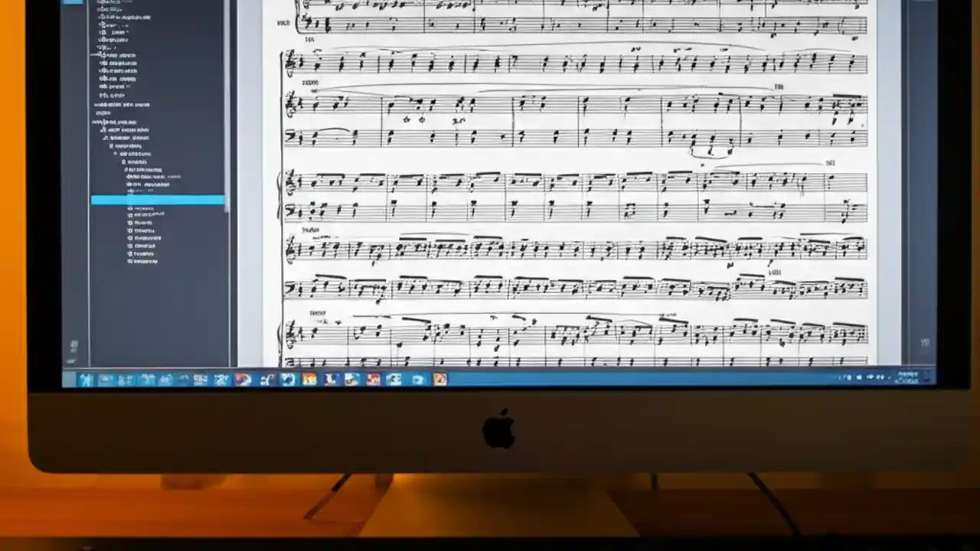Select the highlighted blue item in the sidebar
980x551 pixels.
coord(157,201)
